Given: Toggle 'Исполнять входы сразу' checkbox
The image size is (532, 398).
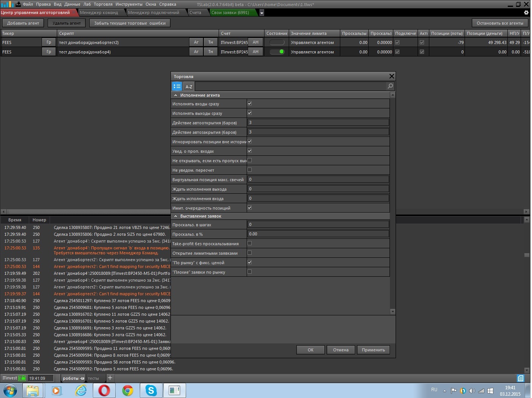Looking at the screenshot, I should [249, 103].
